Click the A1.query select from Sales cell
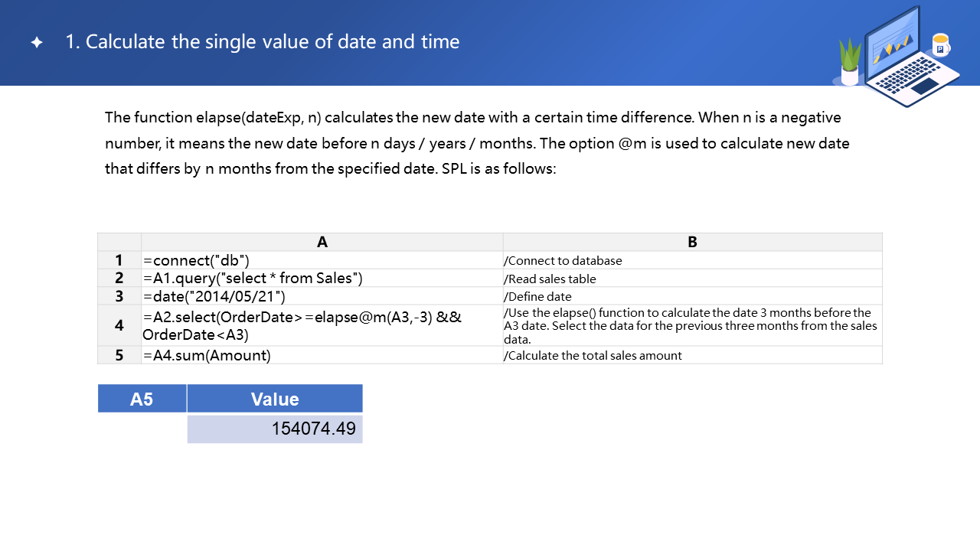980x551 pixels. [x=322, y=278]
